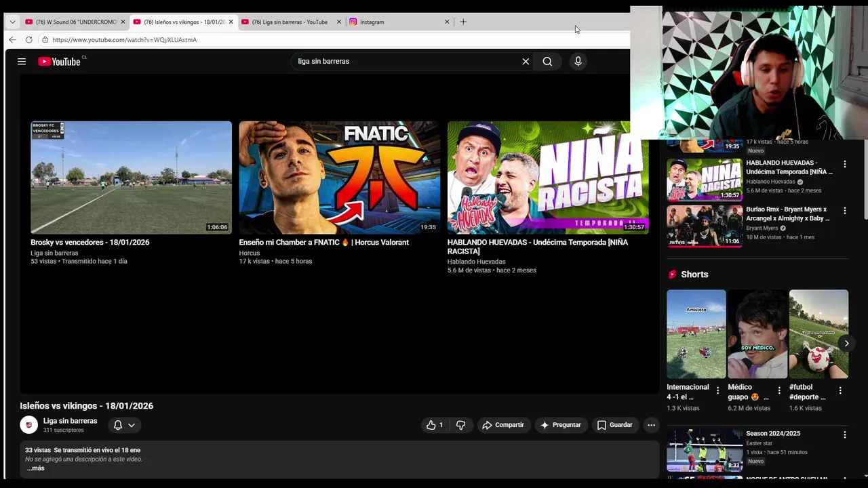Viewport: 868px width, 488px height.
Task: Open options for Médico guapo short
Action: (779, 390)
